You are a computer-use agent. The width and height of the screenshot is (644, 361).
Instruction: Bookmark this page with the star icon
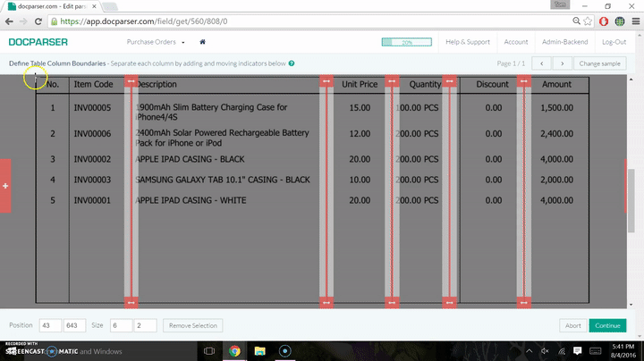tap(585, 20)
